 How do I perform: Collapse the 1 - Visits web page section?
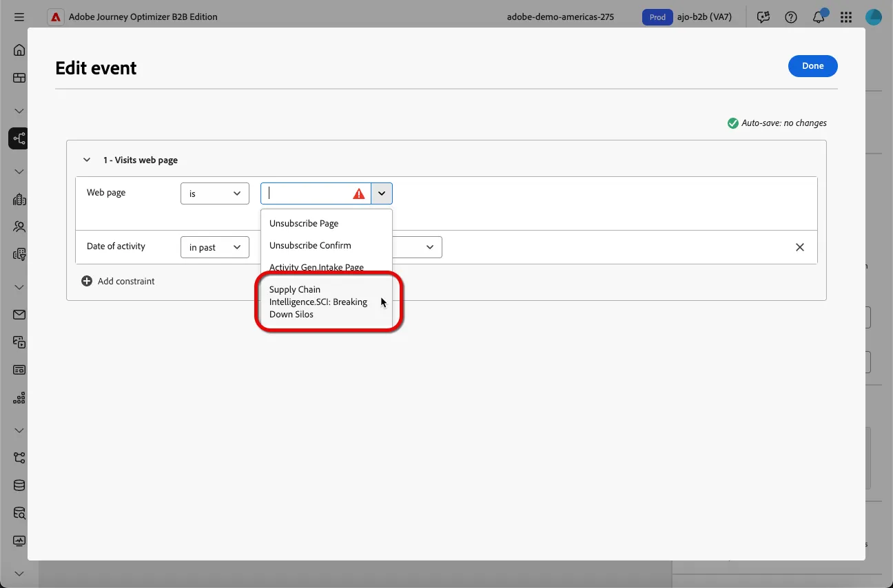tap(87, 160)
